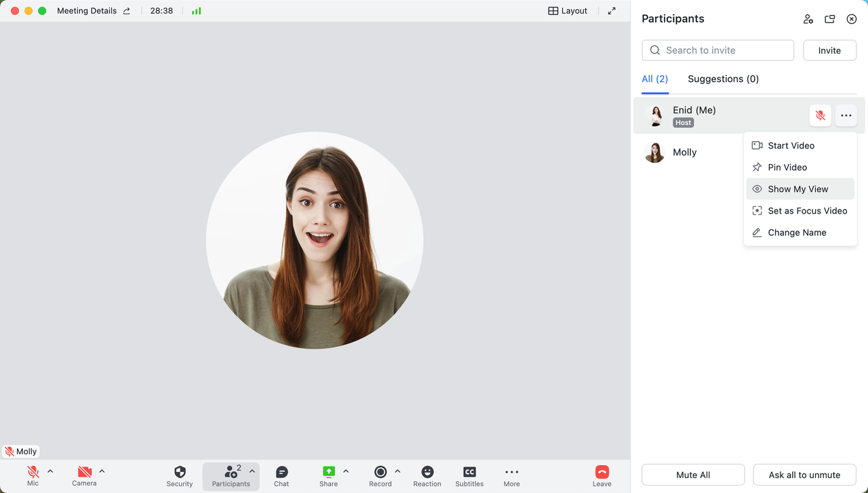Image resolution: width=868 pixels, height=493 pixels.
Task: Unmute your microphone
Action: pos(33,475)
